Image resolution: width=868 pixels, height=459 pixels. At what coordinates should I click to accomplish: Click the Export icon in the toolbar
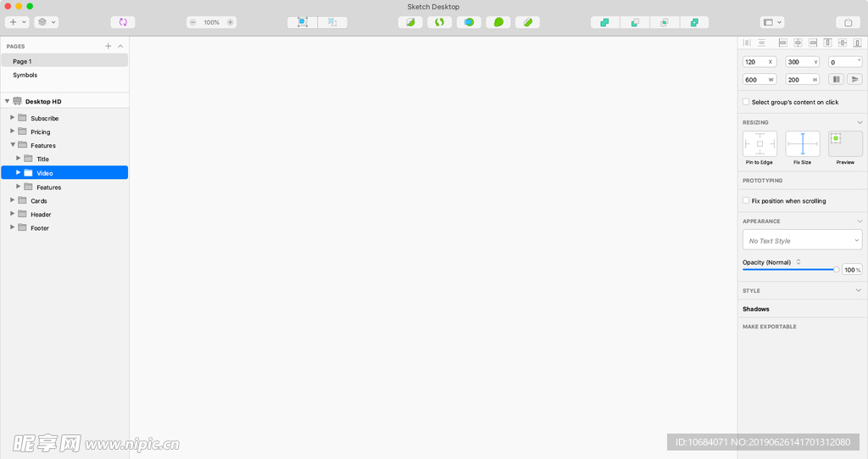click(848, 22)
